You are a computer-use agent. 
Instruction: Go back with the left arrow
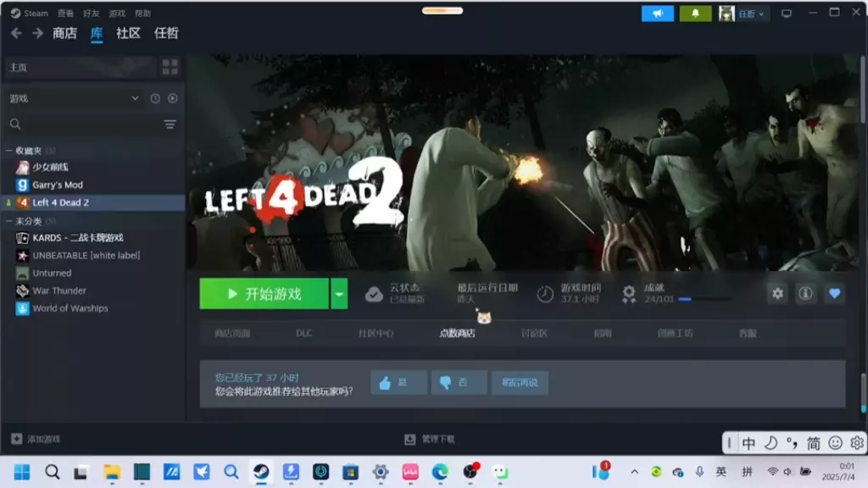click(16, 34)
